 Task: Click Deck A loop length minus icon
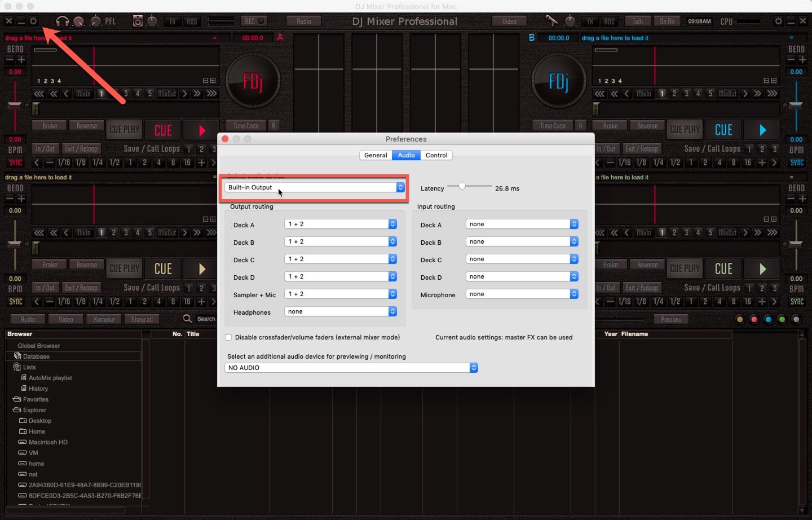[50, 162]
